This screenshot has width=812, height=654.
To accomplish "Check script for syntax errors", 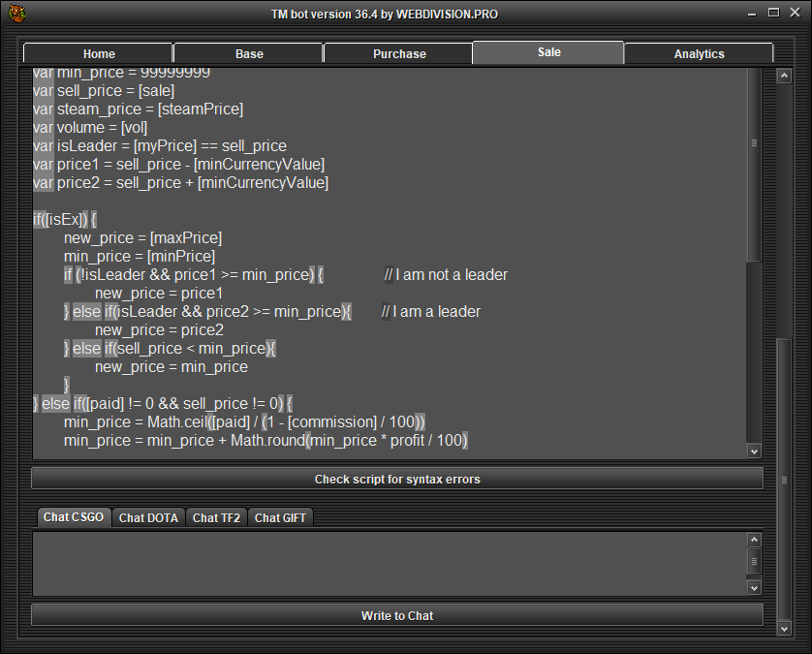I will click(x=396, y=479).
